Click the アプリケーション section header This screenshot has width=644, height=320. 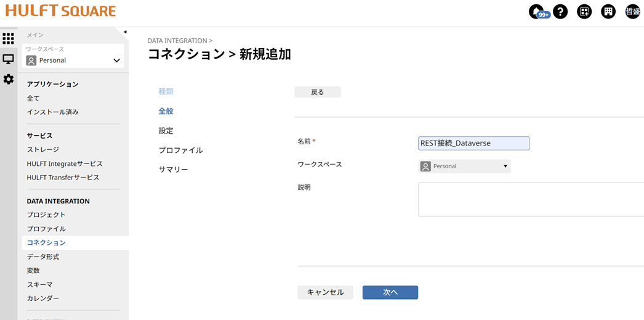pyautogui.click(x=52, y=84)
